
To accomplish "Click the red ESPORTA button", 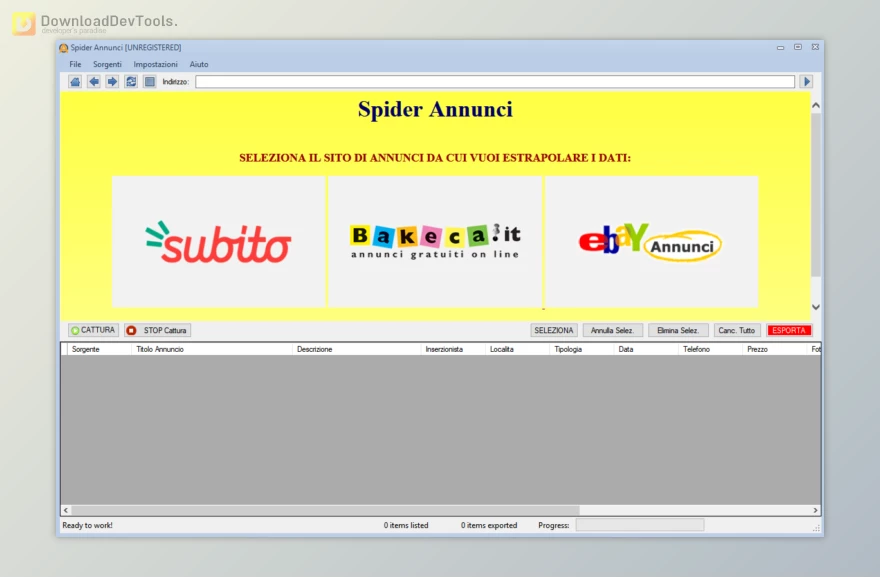I will pyautogui.click(x=789, y=330).
